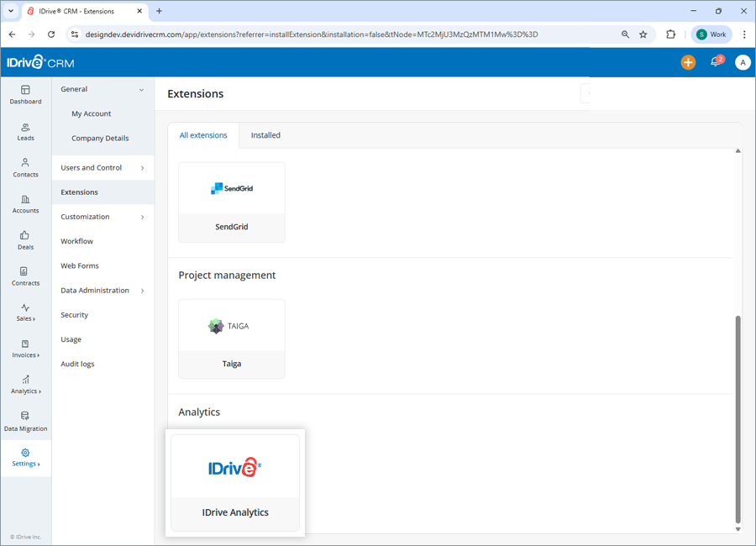The width and height of the screenshot is (756, 546).
Task: Collapse the General settings section
Action: point(74,88)
